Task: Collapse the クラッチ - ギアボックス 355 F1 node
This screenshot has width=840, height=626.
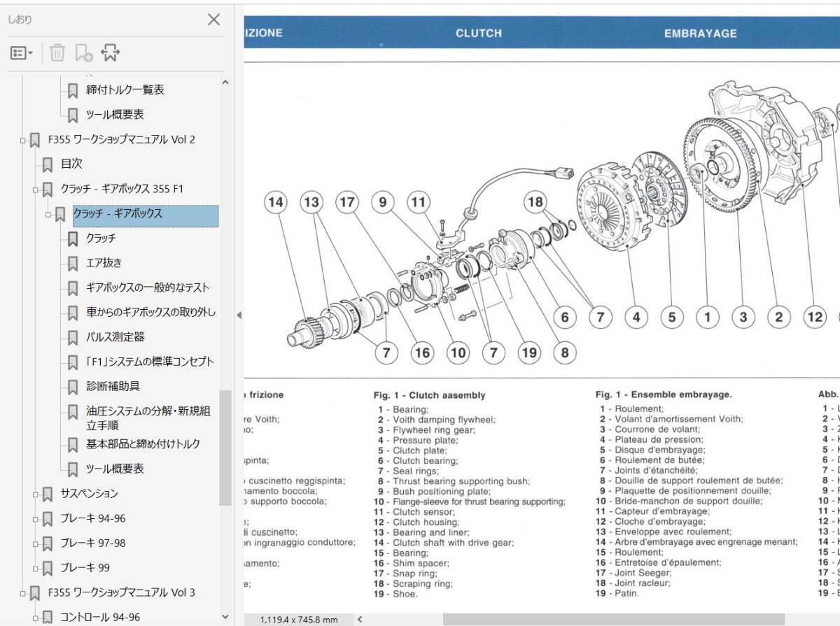Action: tap(36, 190)
